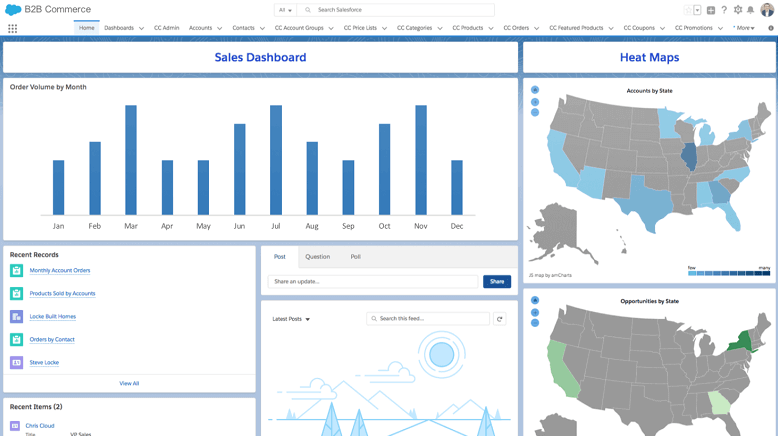
Task: Open Products Sold by Accounts link
Action: pos(62,294)
